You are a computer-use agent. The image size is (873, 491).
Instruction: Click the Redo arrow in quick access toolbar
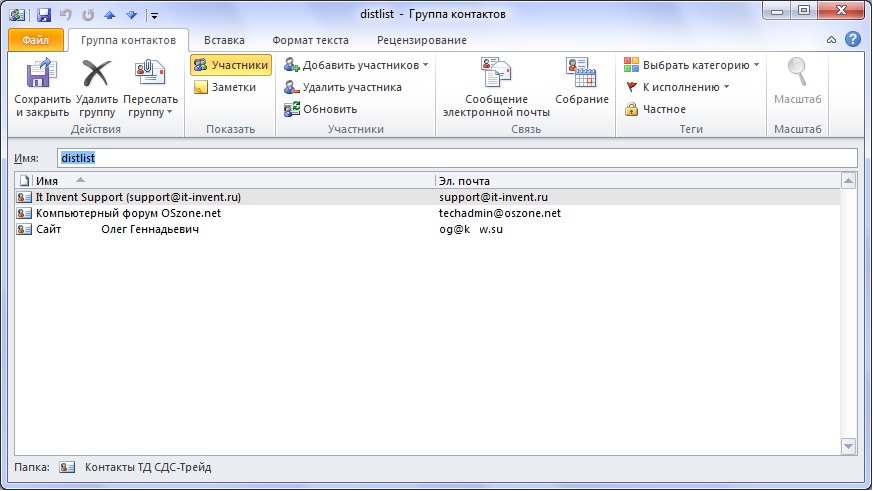tap(88, 15)
